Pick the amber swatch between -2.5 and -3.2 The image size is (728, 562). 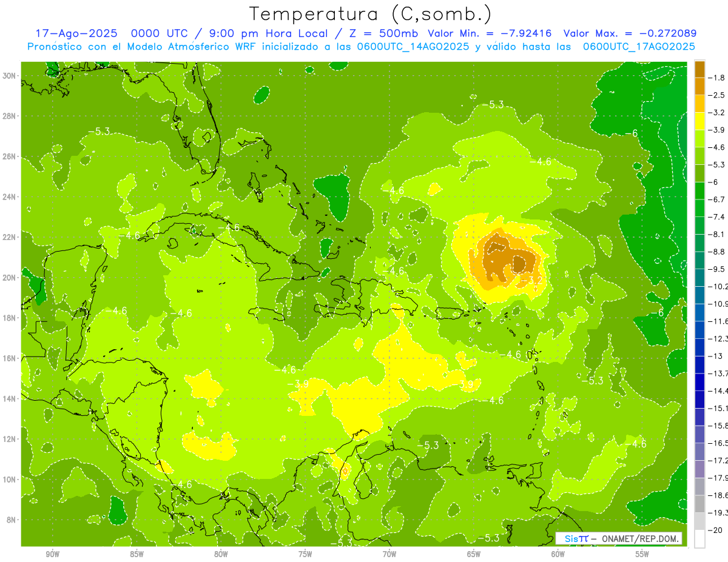pyautogui.click(x=699, y=104)
